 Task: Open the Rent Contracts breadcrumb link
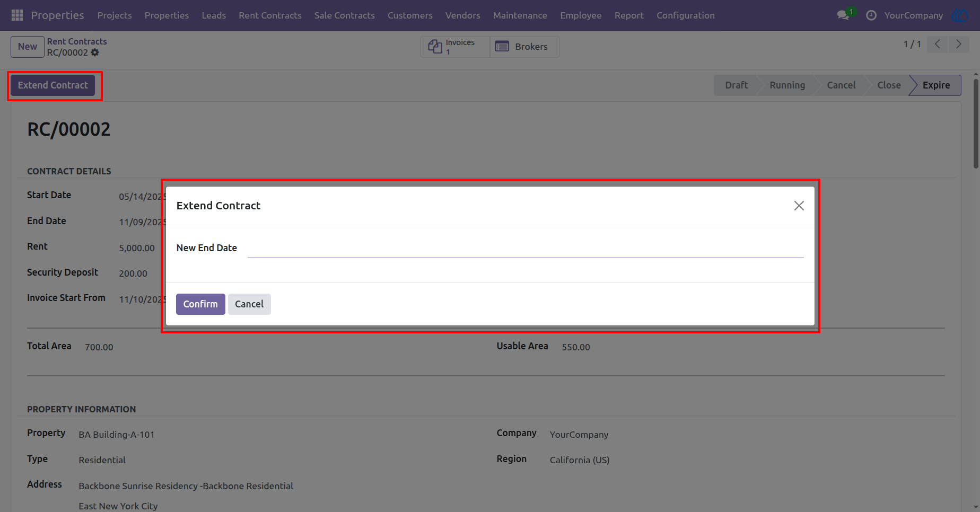tap(77, 41)
